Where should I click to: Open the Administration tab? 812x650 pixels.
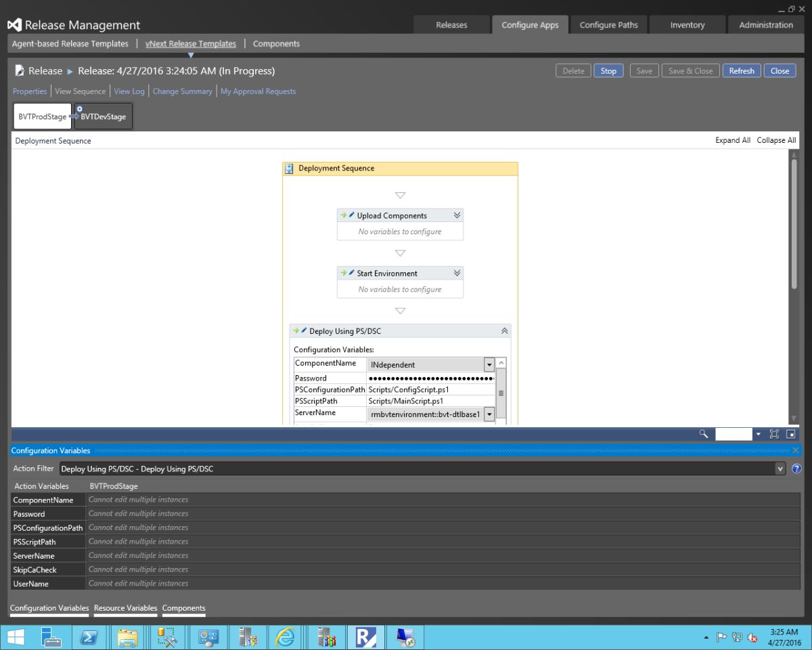coord(766,25)
